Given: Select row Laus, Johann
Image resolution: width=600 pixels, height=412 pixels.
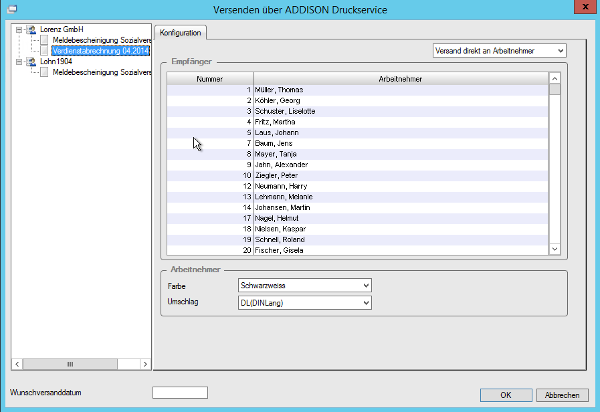Looking at the screenshot, I should (357, 133).
